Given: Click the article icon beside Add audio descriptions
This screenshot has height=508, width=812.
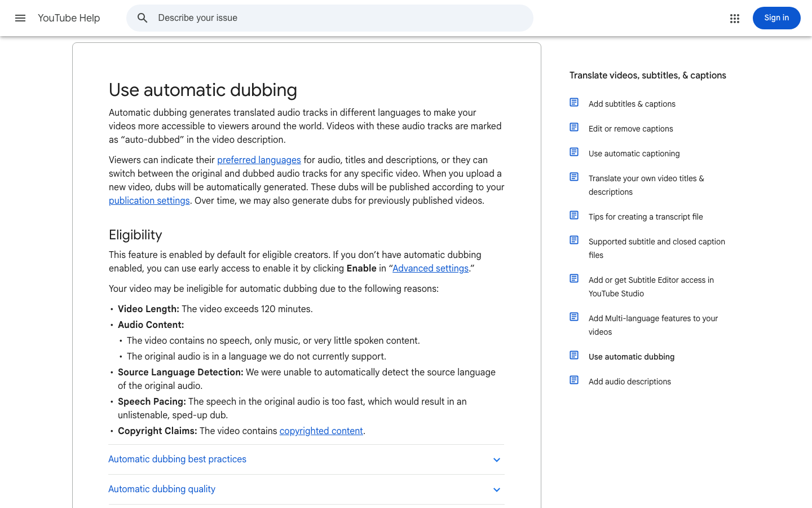Looking at the screenshot, I should 574,380.
